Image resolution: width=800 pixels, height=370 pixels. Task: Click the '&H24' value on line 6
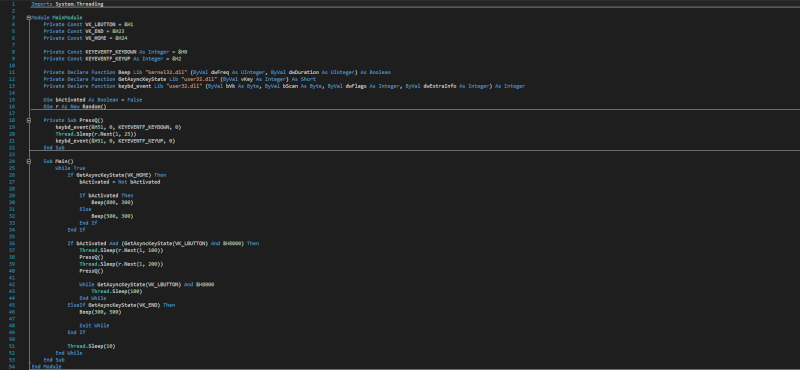(121, 38)
